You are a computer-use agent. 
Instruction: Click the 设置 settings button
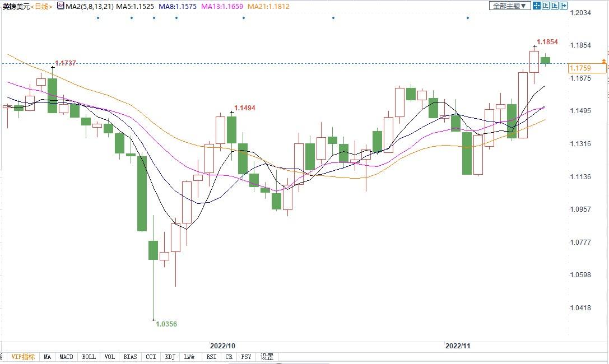coord(267,357)
